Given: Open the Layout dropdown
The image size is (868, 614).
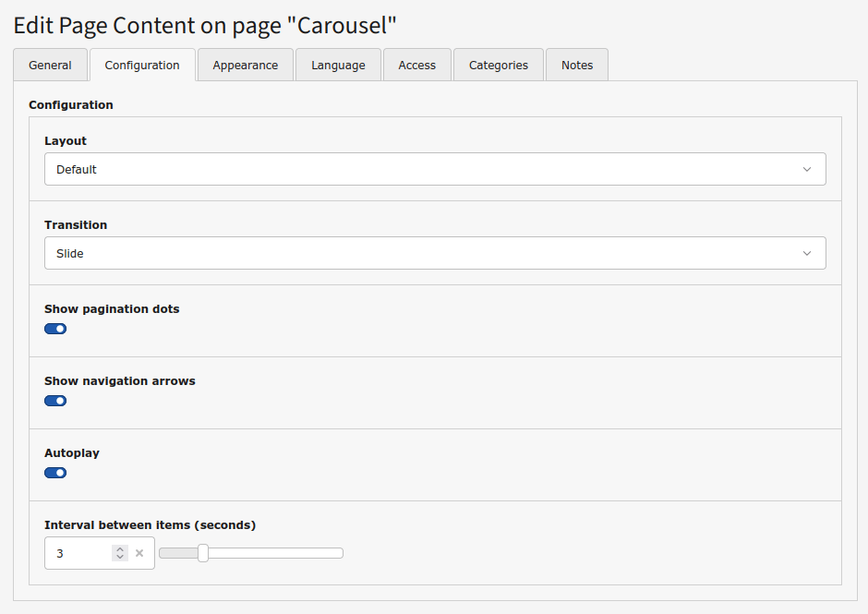Looking at the screenshot, I should click(x=435, y=170).
